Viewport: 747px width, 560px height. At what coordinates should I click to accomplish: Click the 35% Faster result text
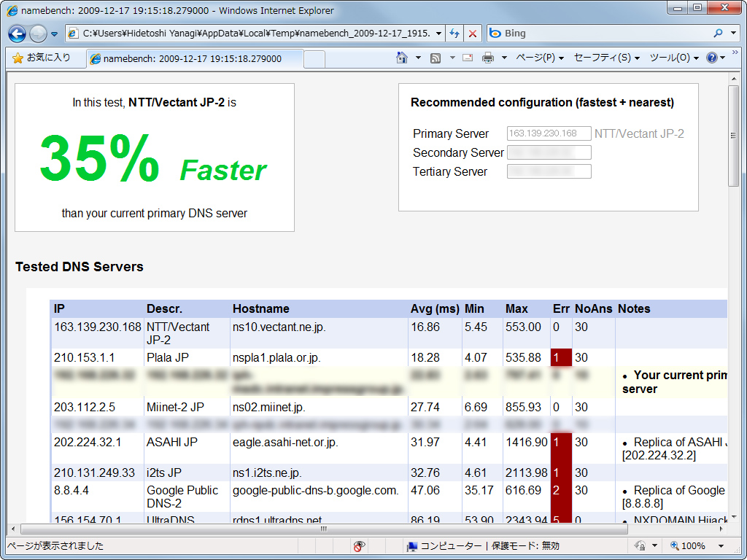click(x=152, y=160)
